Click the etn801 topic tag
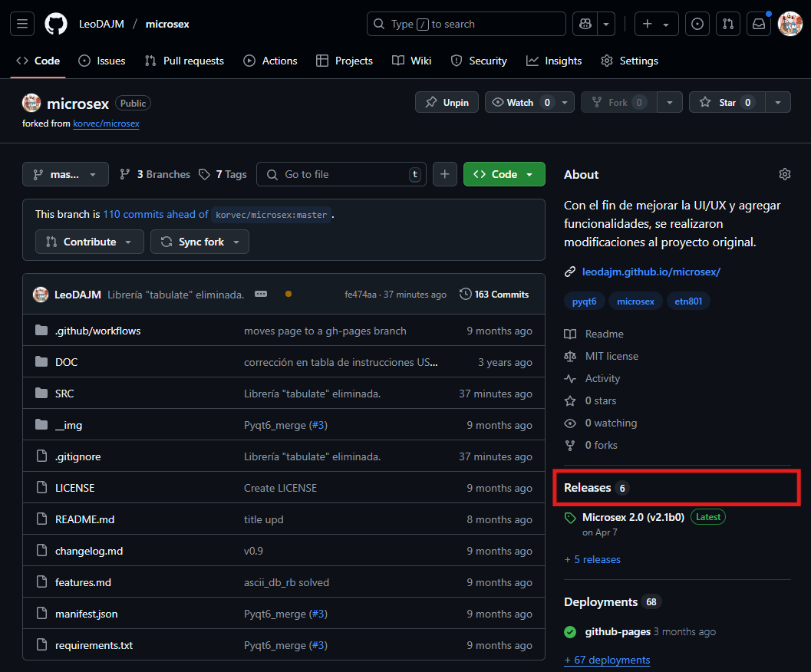Image resolution: width=811 pixels, height=672 pixels. coord(688,301)
